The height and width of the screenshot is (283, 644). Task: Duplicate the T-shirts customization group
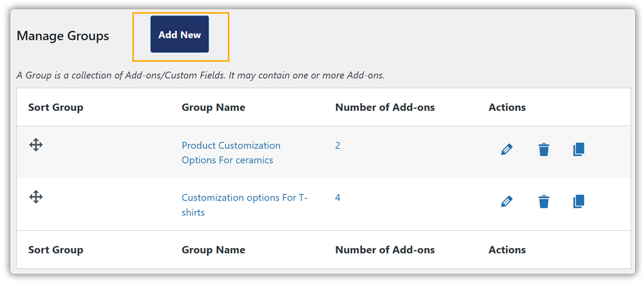click(x=578, y=202)
